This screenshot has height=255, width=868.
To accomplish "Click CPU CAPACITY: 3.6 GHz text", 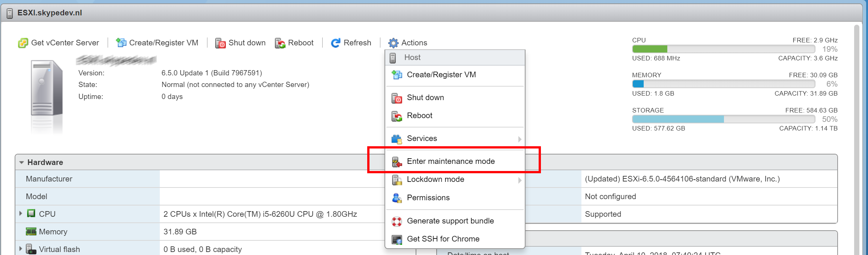I will 808,58.
